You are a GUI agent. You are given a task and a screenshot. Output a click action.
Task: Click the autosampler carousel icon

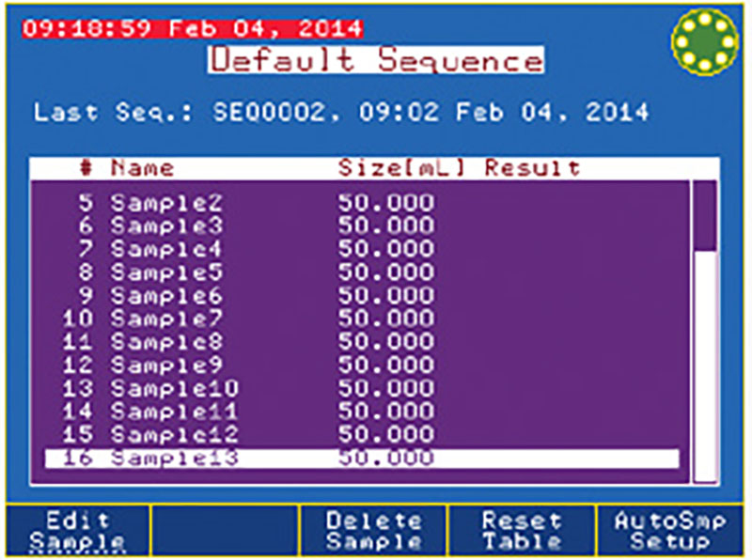[x=702, y=41]
